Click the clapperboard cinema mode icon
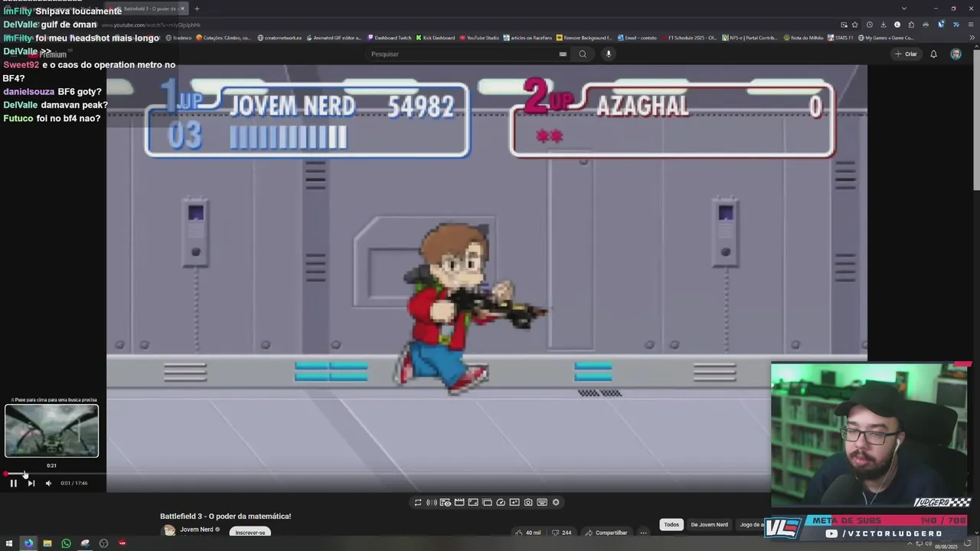 coord(459,503)
